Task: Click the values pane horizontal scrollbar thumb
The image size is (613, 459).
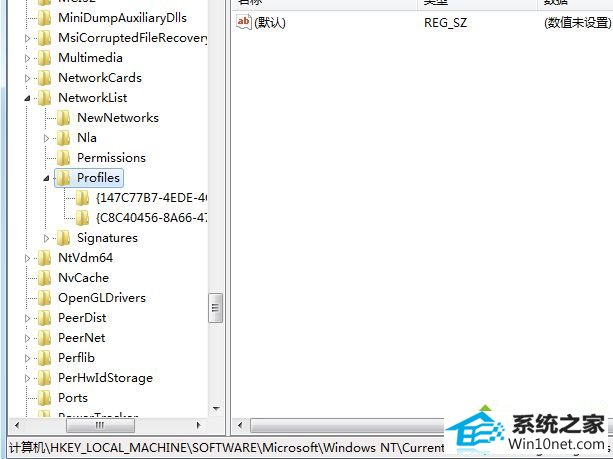Action: point(348,425)
